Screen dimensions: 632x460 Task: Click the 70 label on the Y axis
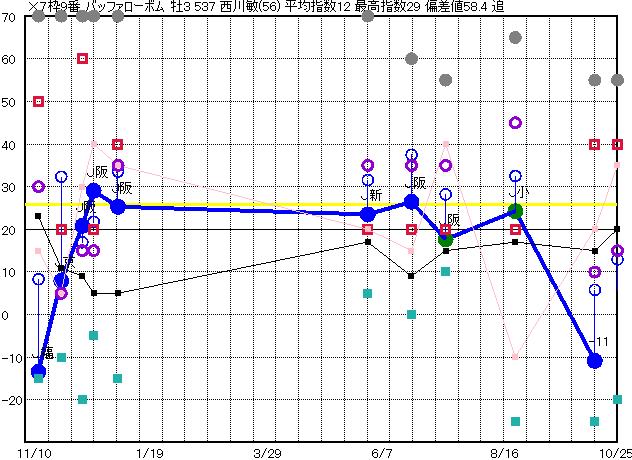[x=9, y=17]
